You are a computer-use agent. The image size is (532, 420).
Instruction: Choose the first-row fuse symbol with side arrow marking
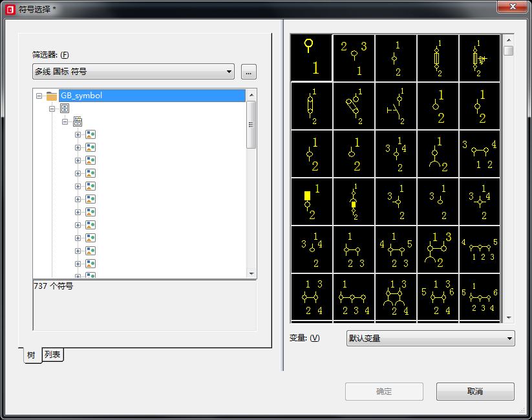480,58
